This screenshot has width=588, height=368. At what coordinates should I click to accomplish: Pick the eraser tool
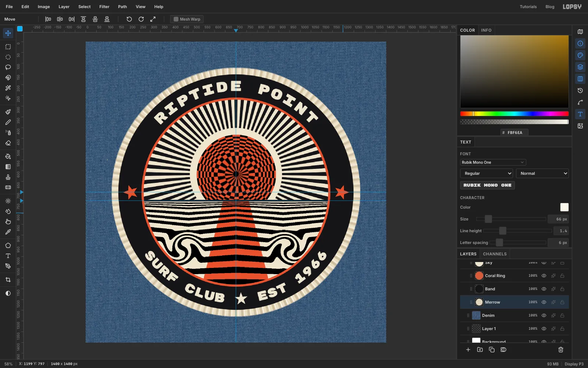pyautogui.click(x=8, y=143)
